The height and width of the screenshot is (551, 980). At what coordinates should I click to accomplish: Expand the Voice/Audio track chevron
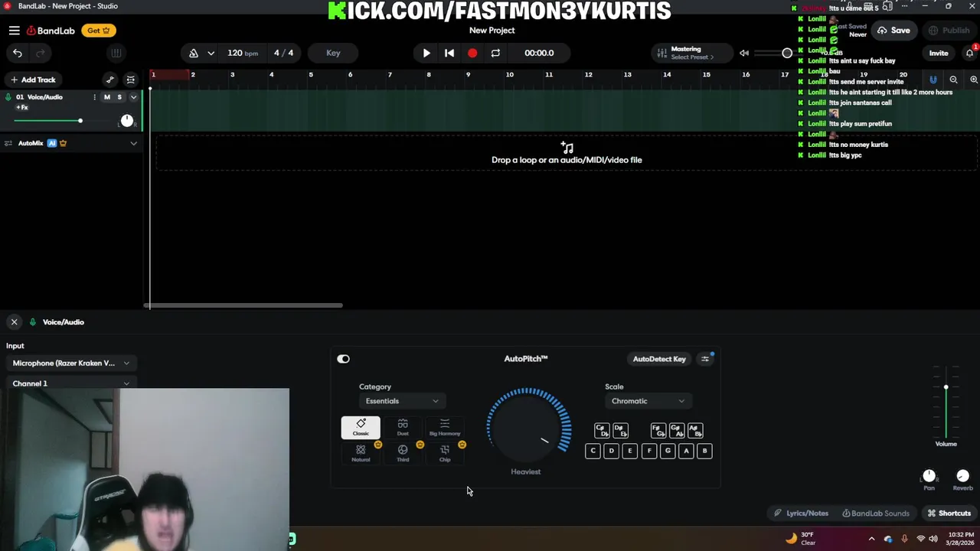[x=133, y=97]
